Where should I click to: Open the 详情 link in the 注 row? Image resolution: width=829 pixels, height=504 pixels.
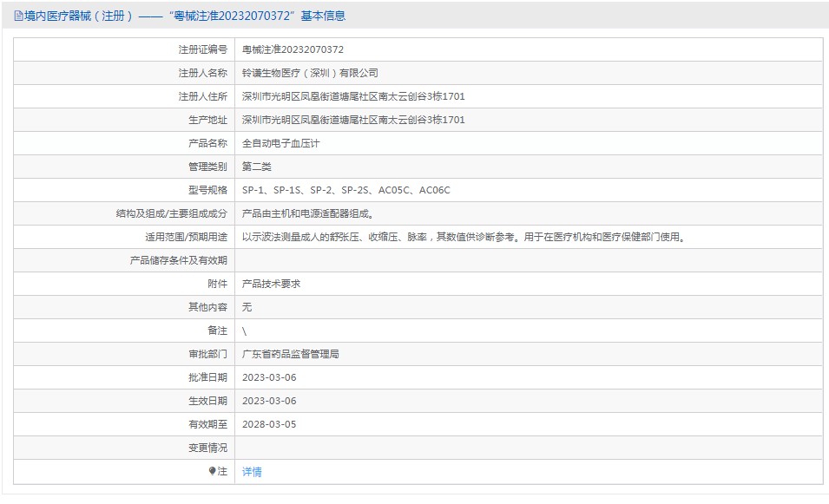252,472
